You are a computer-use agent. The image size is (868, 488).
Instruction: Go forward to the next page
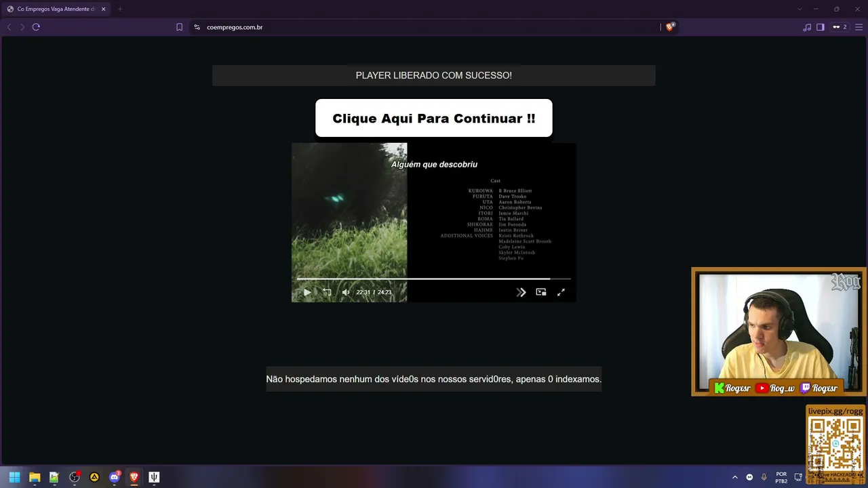coord(22,27)
